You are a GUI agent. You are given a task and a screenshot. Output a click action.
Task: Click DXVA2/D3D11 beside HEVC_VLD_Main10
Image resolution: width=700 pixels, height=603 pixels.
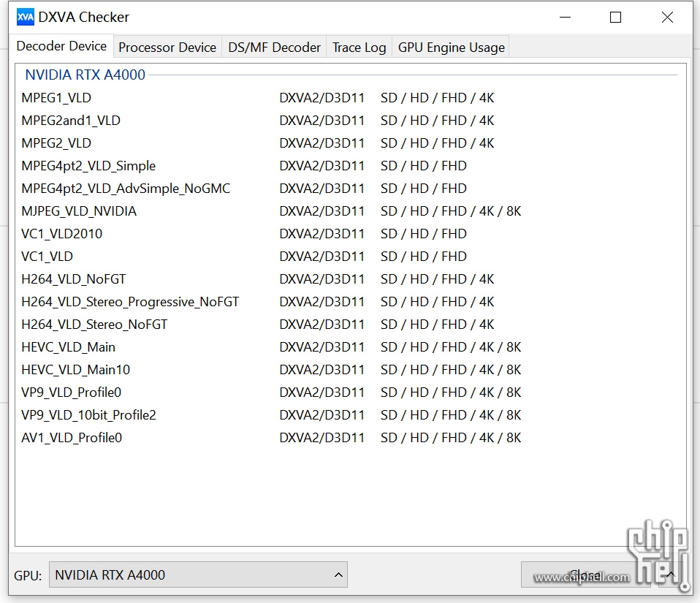click(322, 370)
